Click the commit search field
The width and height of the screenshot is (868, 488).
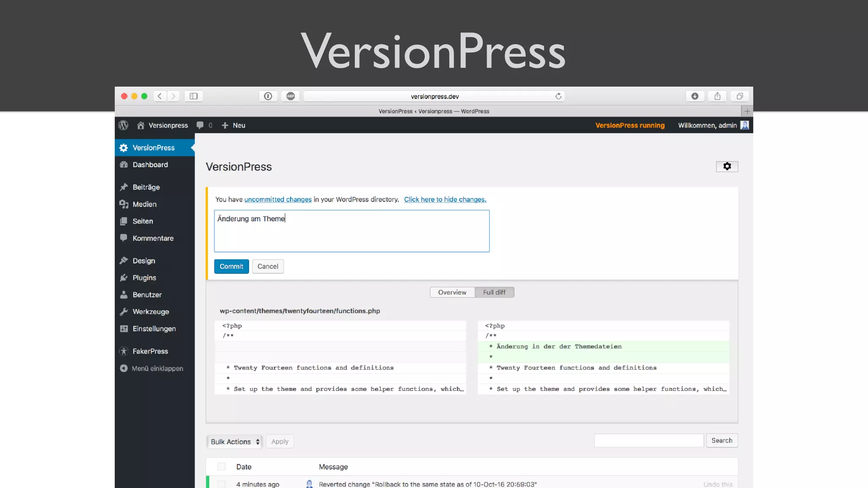649,441
